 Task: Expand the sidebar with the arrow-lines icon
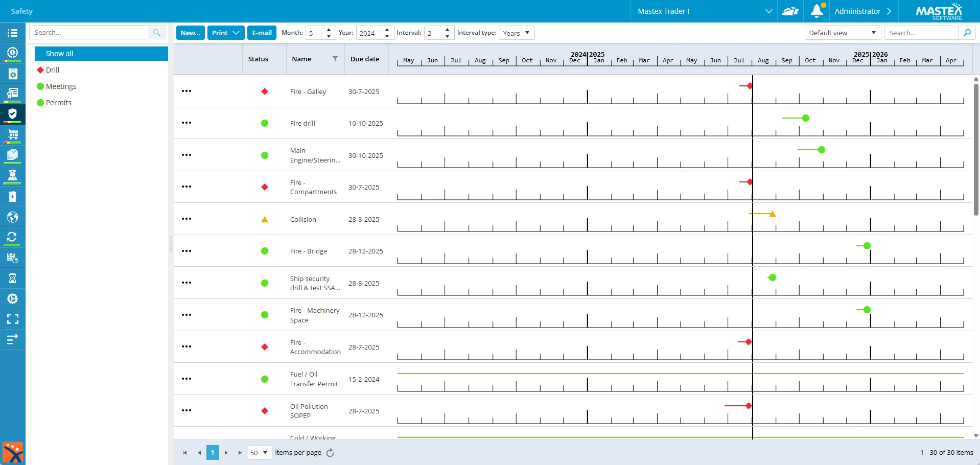[x=12, y=339]
